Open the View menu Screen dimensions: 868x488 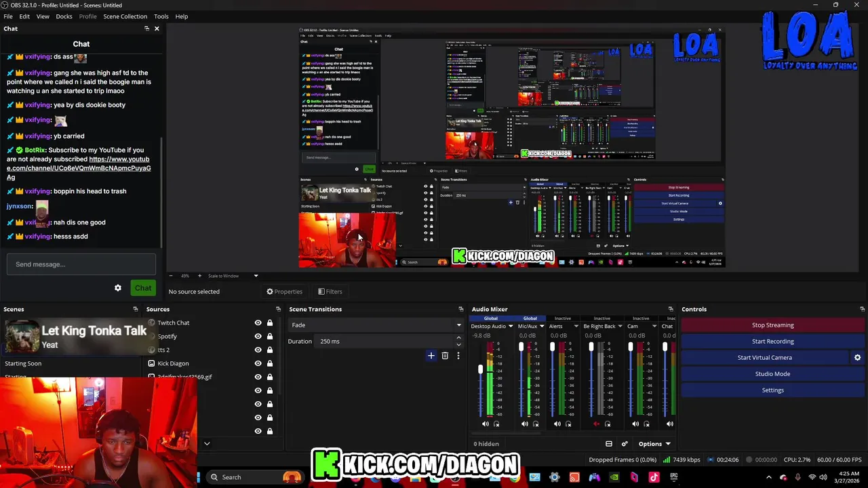(43, 16)
